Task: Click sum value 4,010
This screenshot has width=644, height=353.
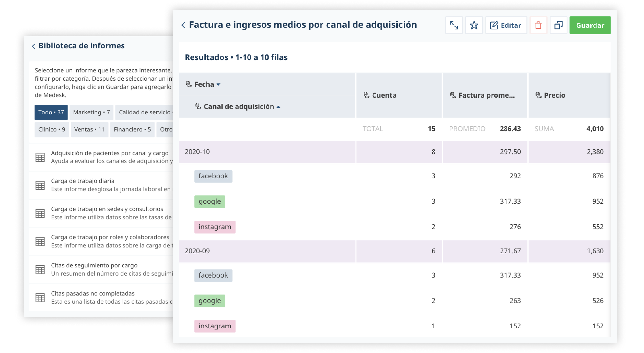Action: pyautogui.click(x=595, y=129)
